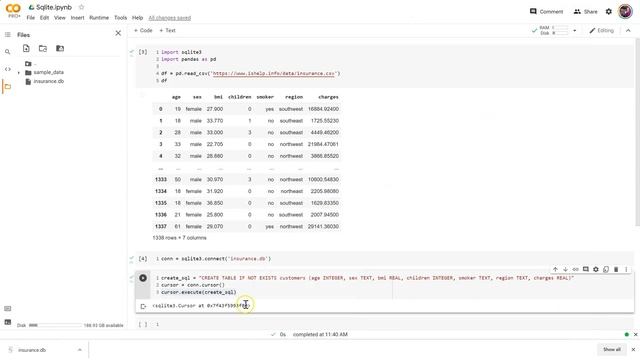
Task: Click the 'charges' column header
Action: tap(328, 97)
